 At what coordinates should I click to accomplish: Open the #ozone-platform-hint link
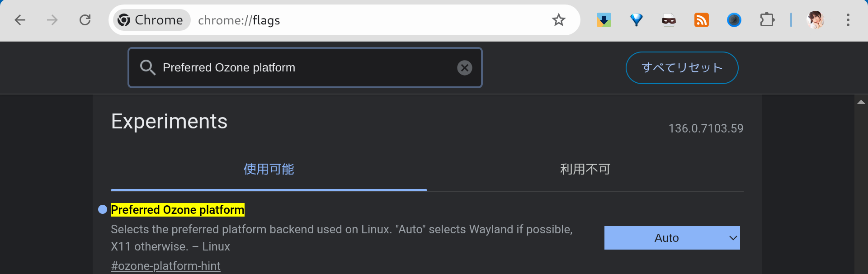tap(165, 266)
